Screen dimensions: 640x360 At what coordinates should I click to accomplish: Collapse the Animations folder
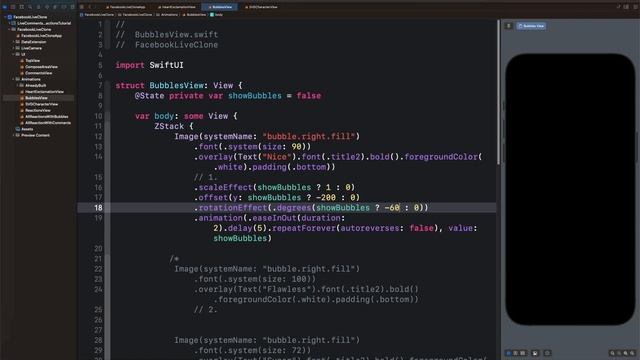[13, 79]
